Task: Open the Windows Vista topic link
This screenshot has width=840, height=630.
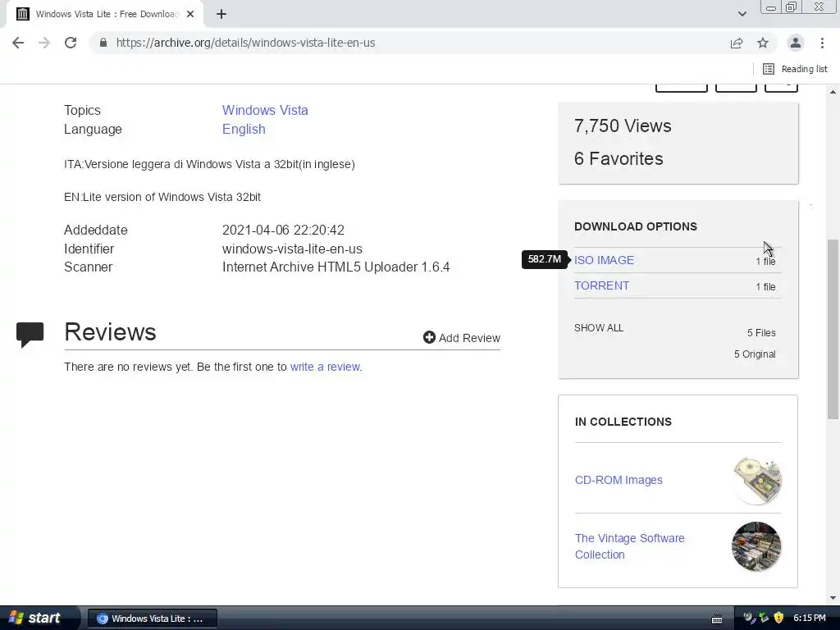Action: 265,111
